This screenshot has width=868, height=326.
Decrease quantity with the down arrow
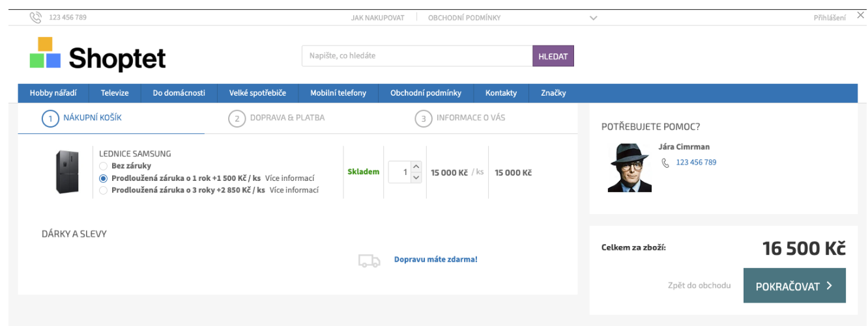pos(417,178)
